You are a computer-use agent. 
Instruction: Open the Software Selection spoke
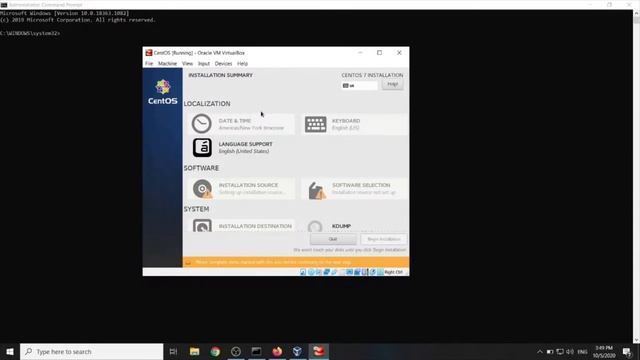354,189
